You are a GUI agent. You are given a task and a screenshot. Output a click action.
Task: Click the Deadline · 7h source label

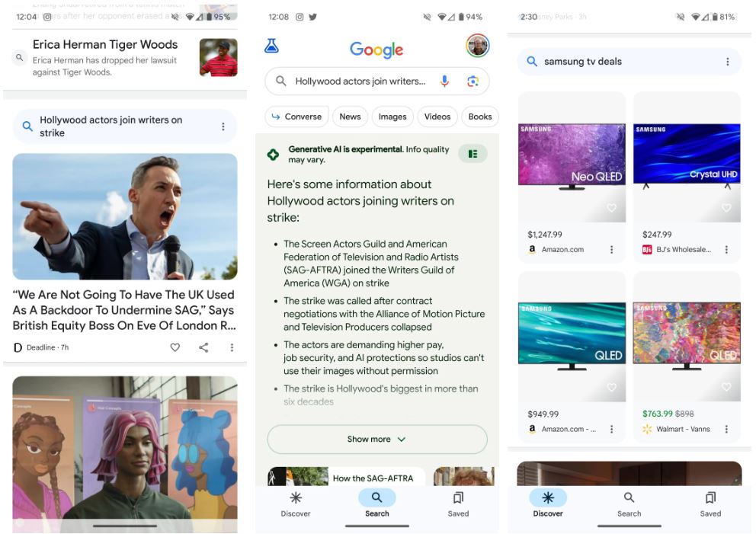click(x=48, y=347)
